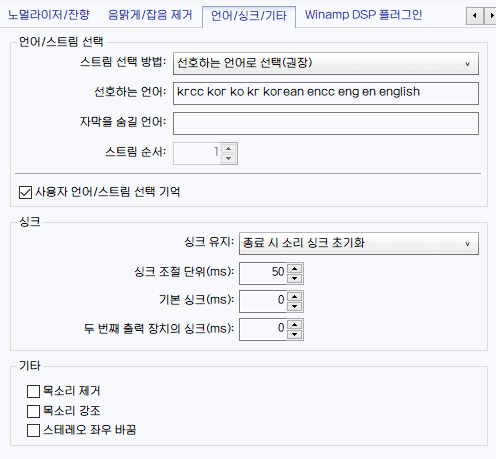This screenshot has width=496, height=459.
Task: Click the 스트림 순서 value field
Action: (197, 153)
